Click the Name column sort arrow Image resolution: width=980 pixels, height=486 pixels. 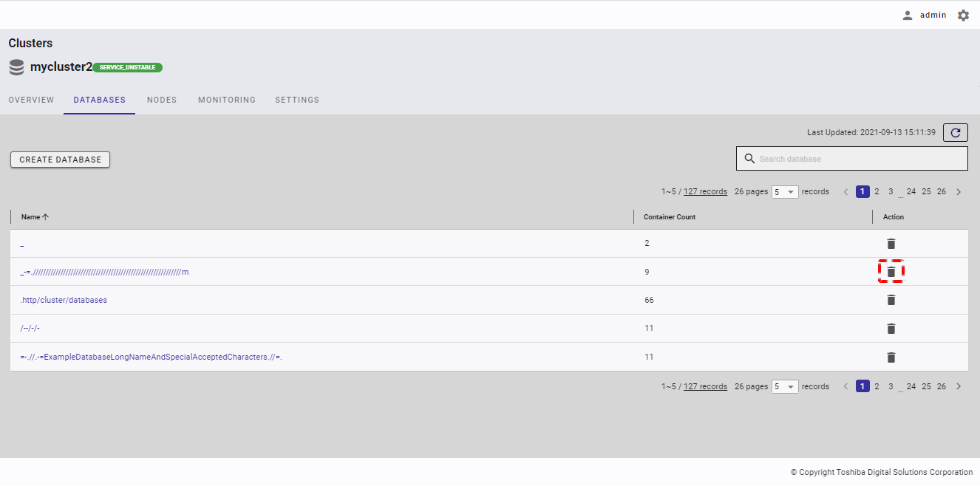click(45, 217)
